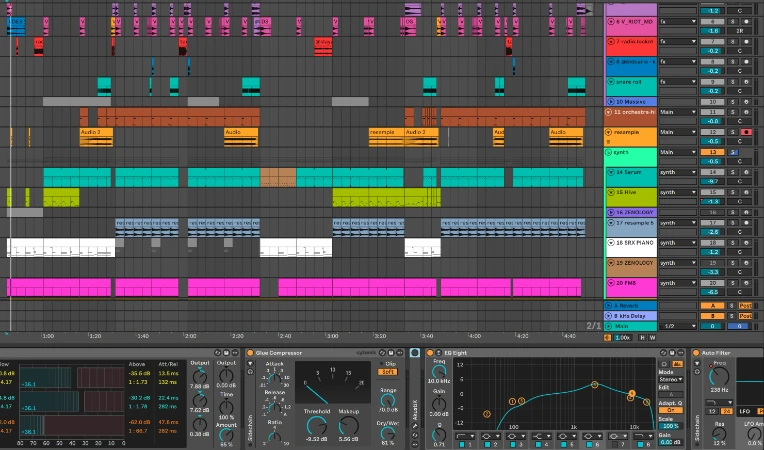Screen dimensions: 764x450
Task: Open EQ Eight filter 8 type dropdown
Action: (x=644, y=436)
